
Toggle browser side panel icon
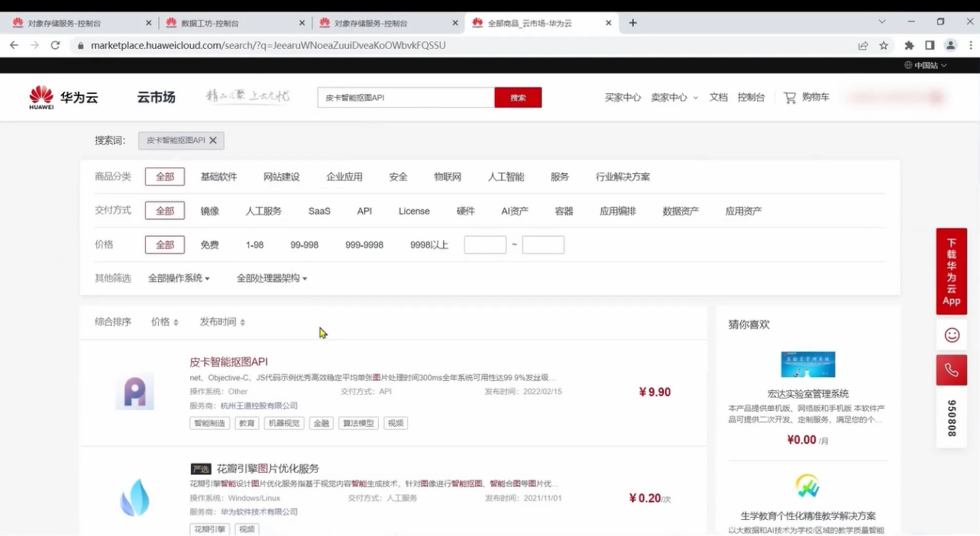[x=930, y=45]
